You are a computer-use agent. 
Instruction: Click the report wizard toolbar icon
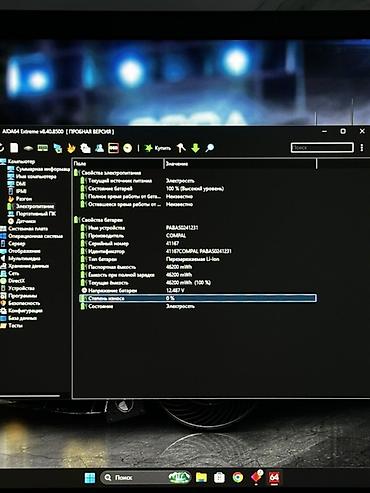[x=85, y=148]
